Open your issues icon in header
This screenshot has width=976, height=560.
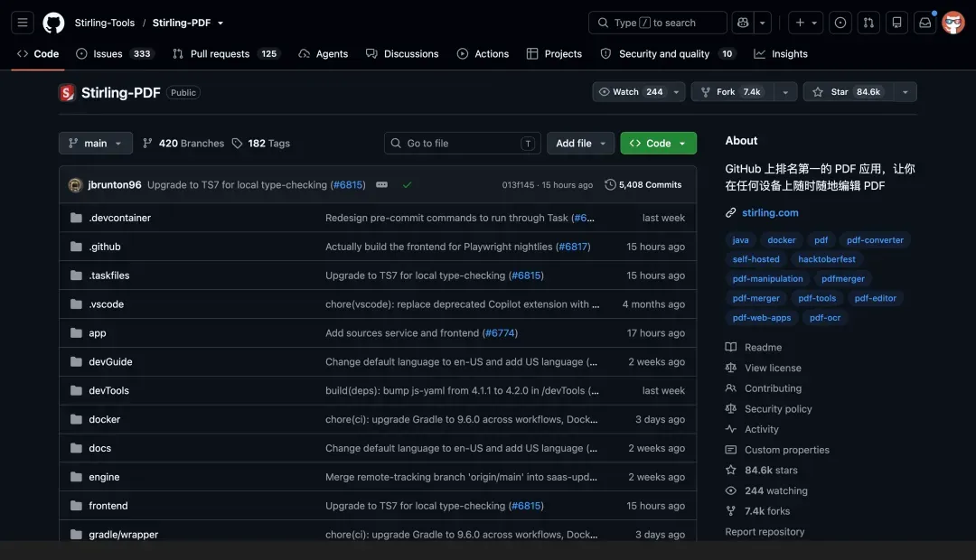click(x=840, y=23)
